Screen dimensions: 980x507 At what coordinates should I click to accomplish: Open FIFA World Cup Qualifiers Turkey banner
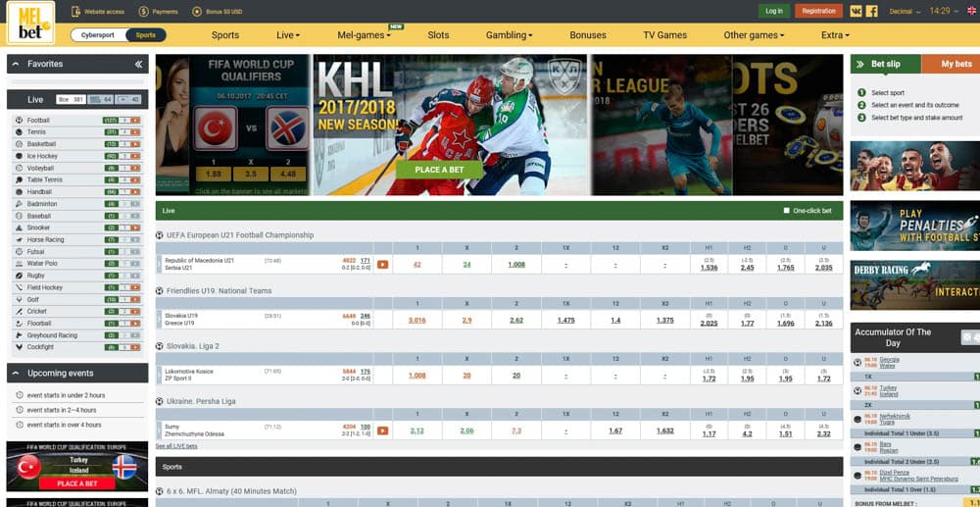click(251, 125)
